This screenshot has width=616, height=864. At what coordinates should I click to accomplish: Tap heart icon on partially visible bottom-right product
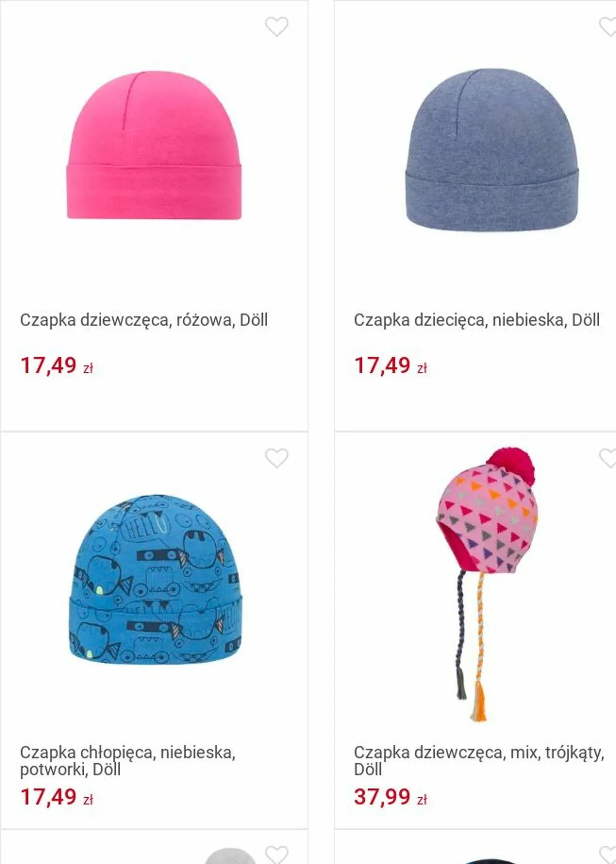[x=608, y=854]
